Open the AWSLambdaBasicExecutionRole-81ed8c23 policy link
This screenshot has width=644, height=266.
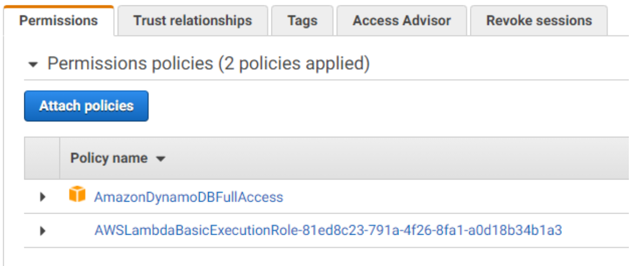click(328, 231)
